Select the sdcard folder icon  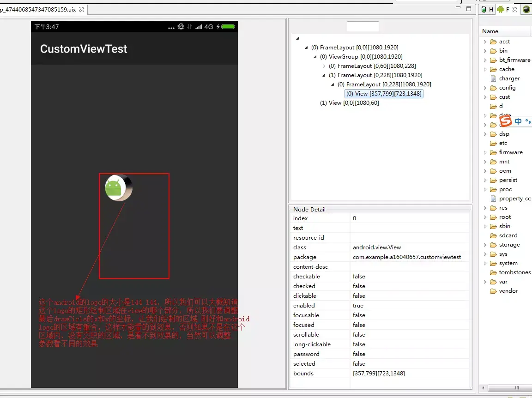tap(493, 235)
